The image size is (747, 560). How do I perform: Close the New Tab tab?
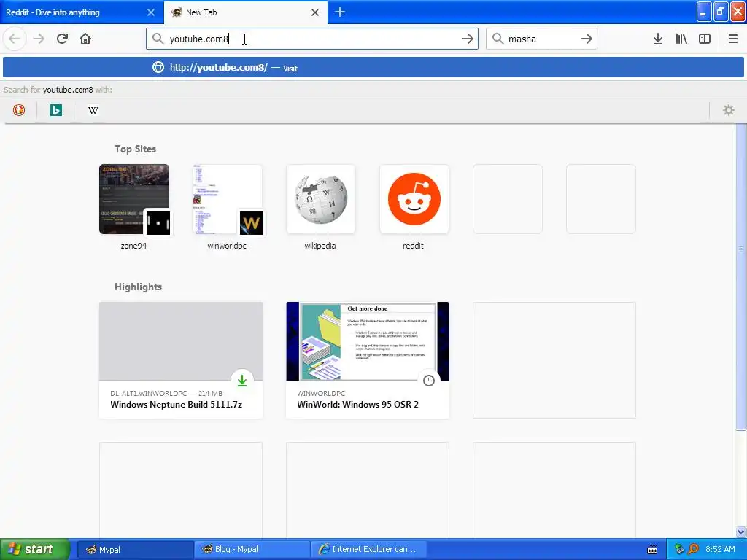point(315,12)
